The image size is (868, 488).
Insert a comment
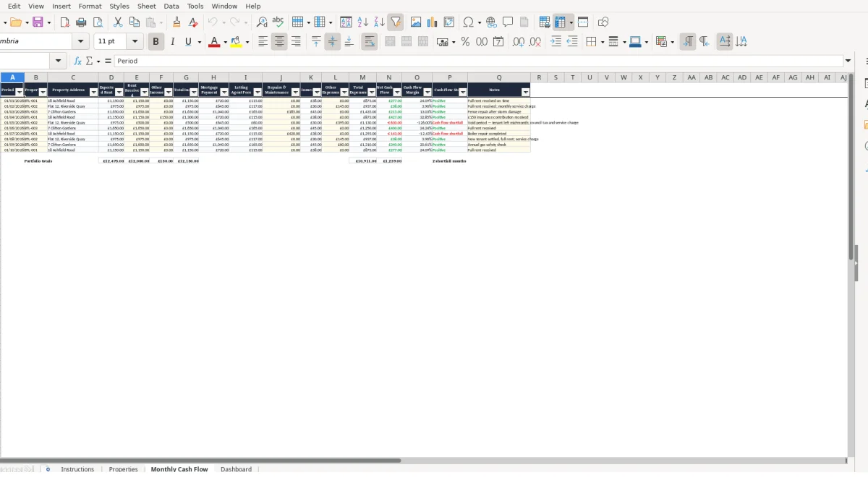509,22
